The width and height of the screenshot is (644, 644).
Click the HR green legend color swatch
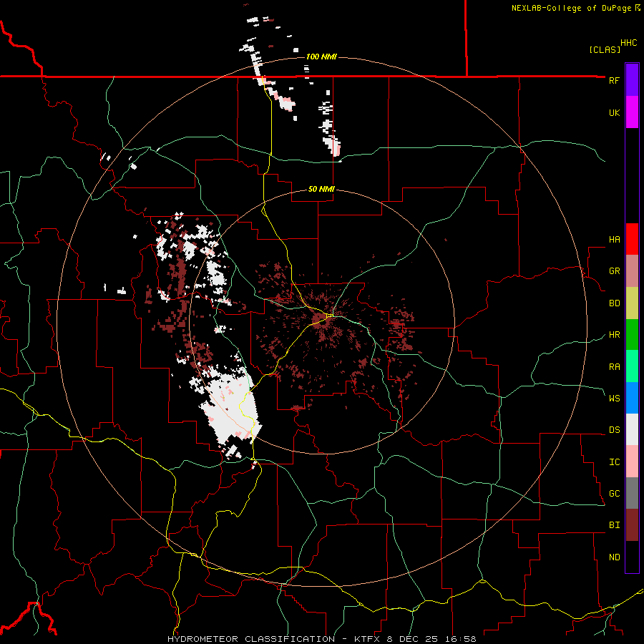(632, 335)
